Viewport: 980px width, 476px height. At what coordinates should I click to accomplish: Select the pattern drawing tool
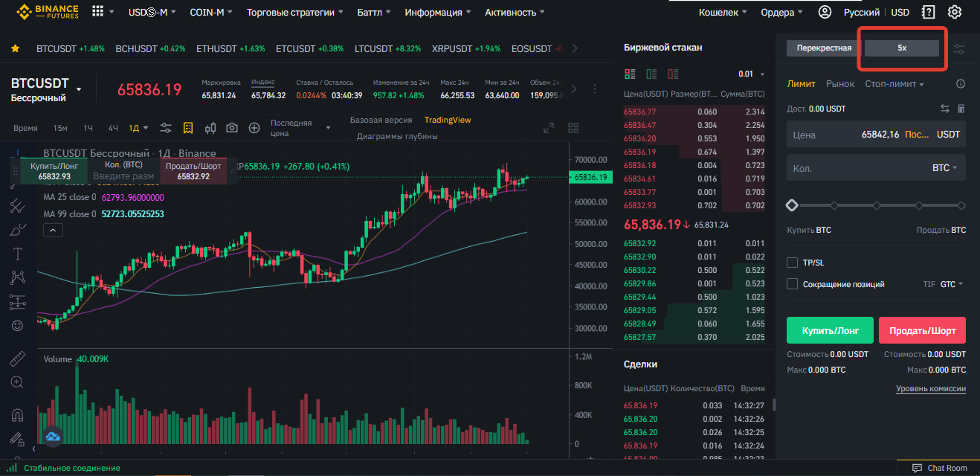click(18, 277)
